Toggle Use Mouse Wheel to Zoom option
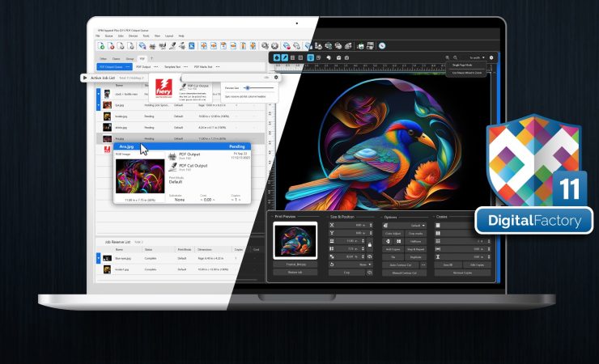Image resolution: width=599 pixels, height=364 pixels. [x=467, y=73]
